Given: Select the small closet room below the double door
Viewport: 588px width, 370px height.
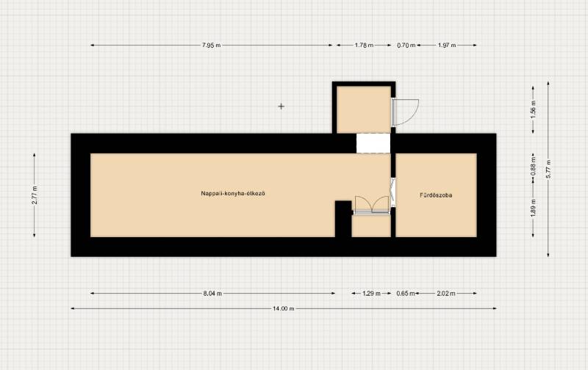Looking at the screenshot, I should click(x=370, y=226).
